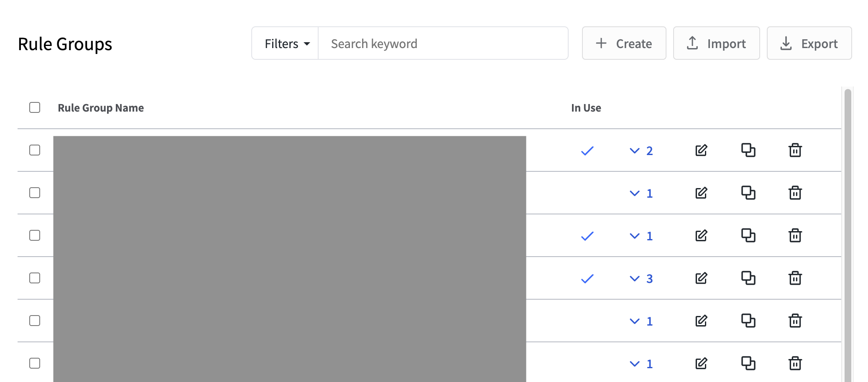Delete the rule group in the second row
The height and width of the screenshot is (382, 868).
pos(795,193)
